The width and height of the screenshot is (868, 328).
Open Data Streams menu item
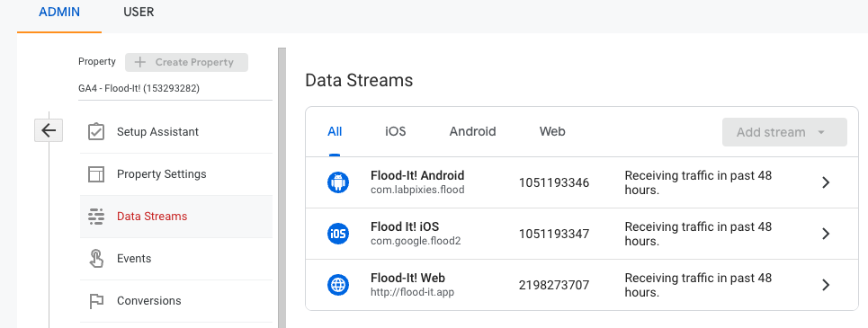(176, 217)
